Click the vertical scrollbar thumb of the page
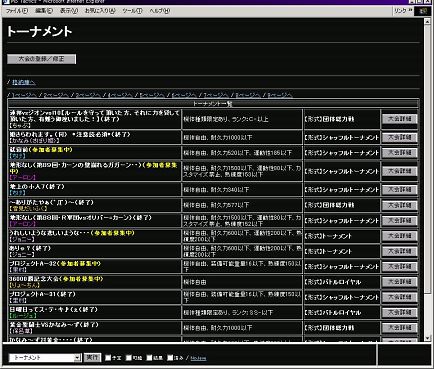The height and width of the screenshot is (369, 434). [x=428, y=159]
